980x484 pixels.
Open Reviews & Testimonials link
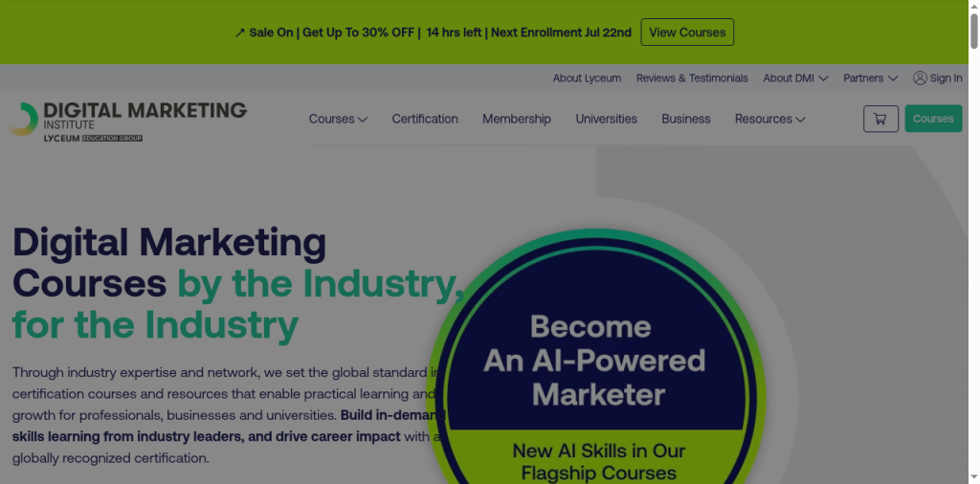point(692,78)
